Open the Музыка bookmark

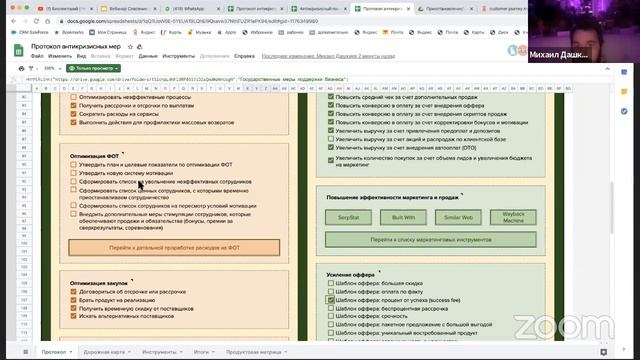[199, 32]
